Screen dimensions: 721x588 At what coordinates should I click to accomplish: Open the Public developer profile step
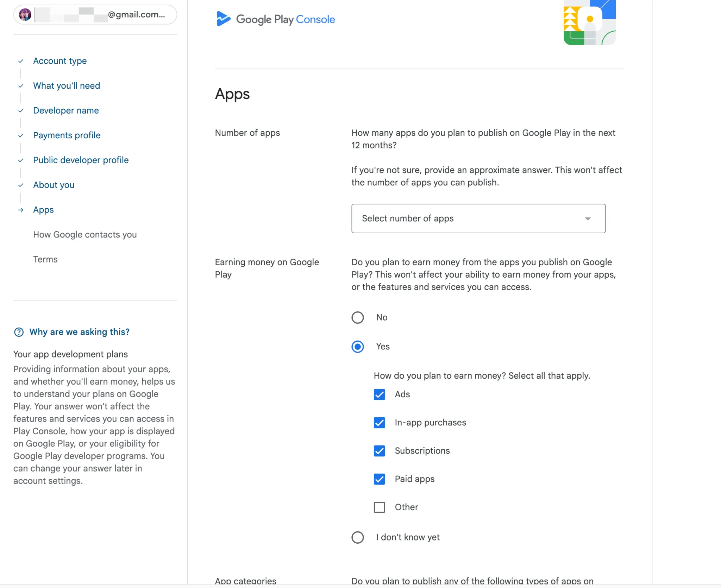81,160
